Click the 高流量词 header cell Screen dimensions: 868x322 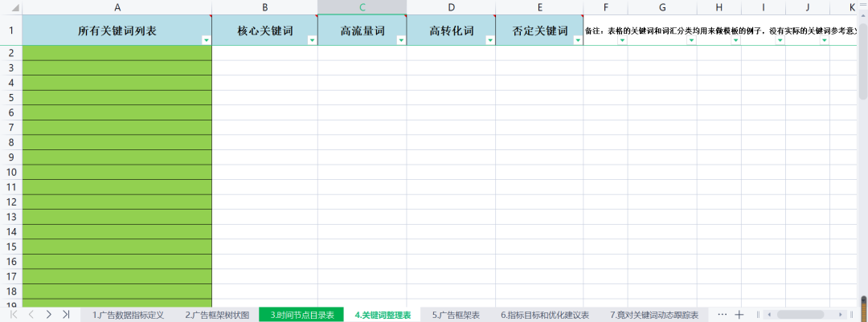362,31
